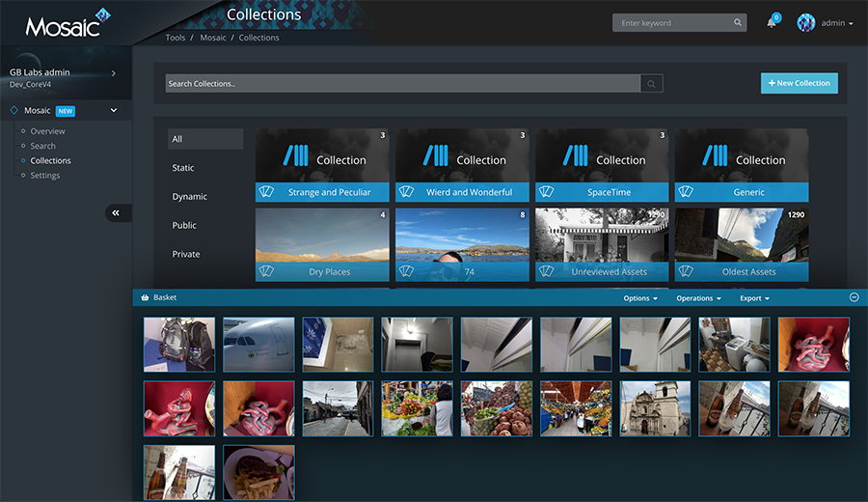Screen dimensions: 868x502
Task: Select the Private collections filter
Action: point(186,255)
